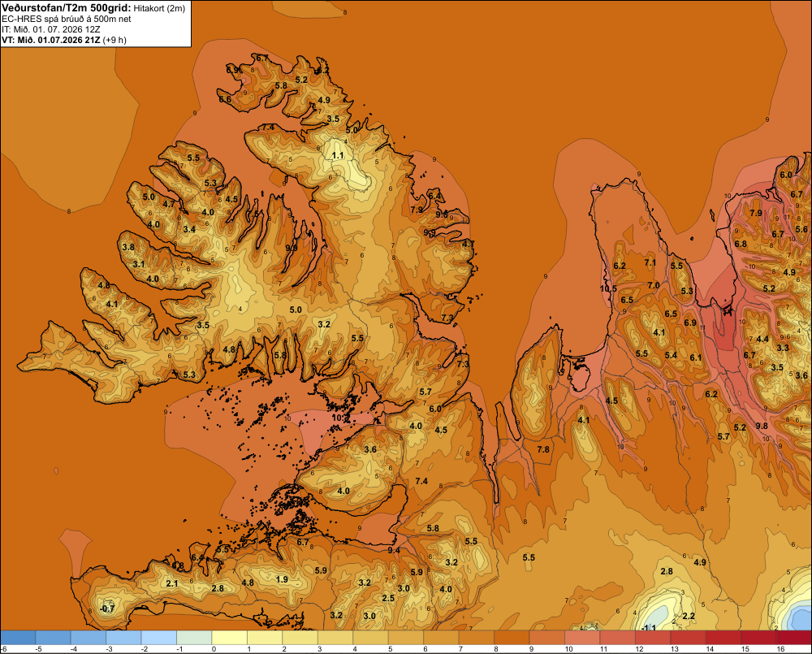The image size is (812, 654).
Task: Click the '6.6' temperature value
Action: [x=225, y=99]
